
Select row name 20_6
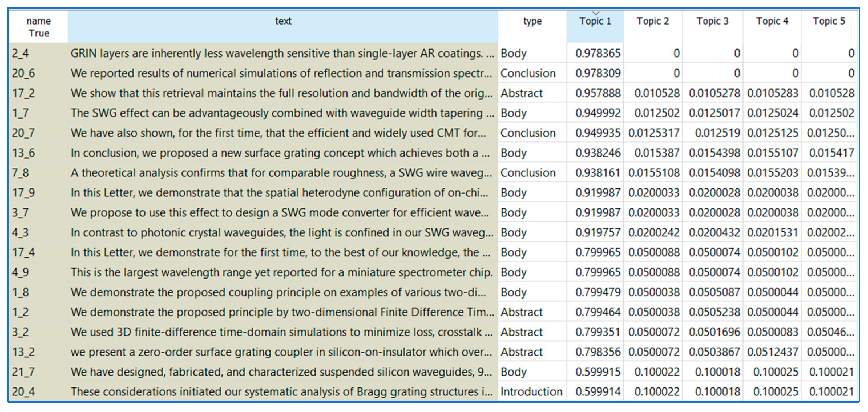click(x=23, y=73)
